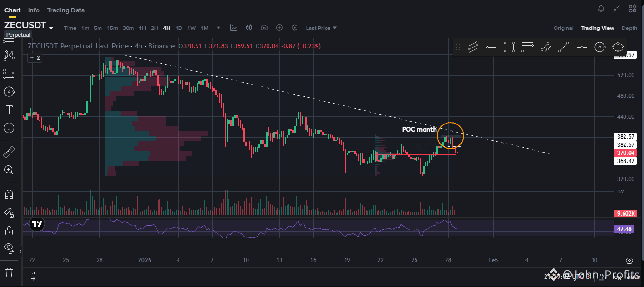The width and height of the screenshot is (644, 287).
Task: Select the regression trend channel tool
Action: (545, 47)
